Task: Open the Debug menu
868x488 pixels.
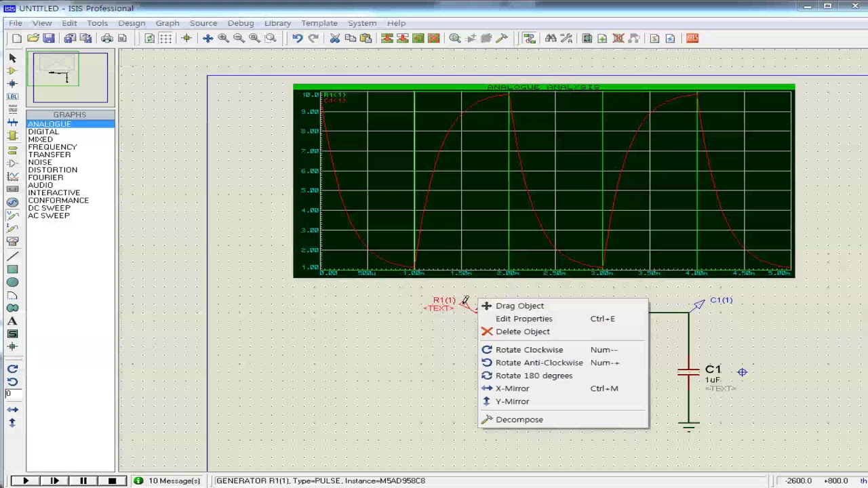Action: click(240, 23)
